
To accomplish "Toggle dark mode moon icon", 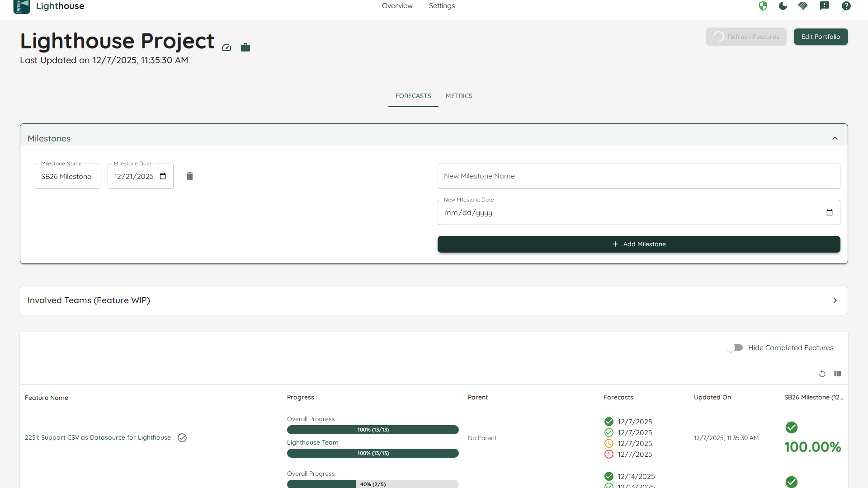I will click(x=783, y=6).
